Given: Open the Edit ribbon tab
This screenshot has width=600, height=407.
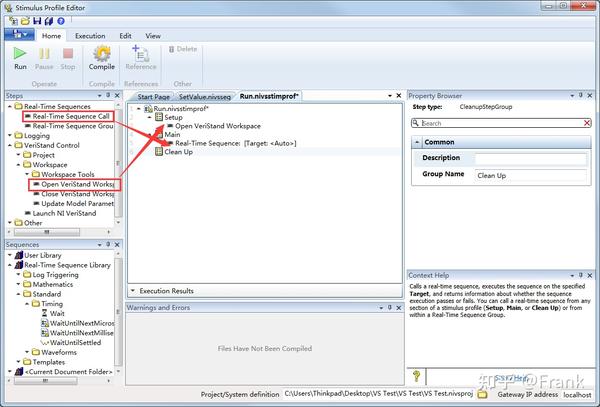Looking at the screenshot, I should [x=125, y=36].
